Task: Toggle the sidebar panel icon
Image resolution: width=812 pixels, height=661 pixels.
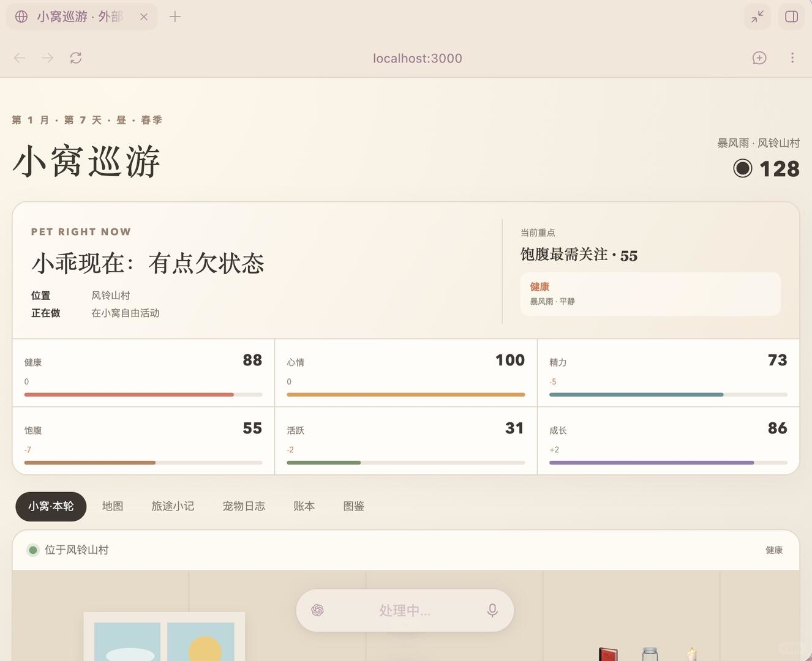Action: point(792,17)
